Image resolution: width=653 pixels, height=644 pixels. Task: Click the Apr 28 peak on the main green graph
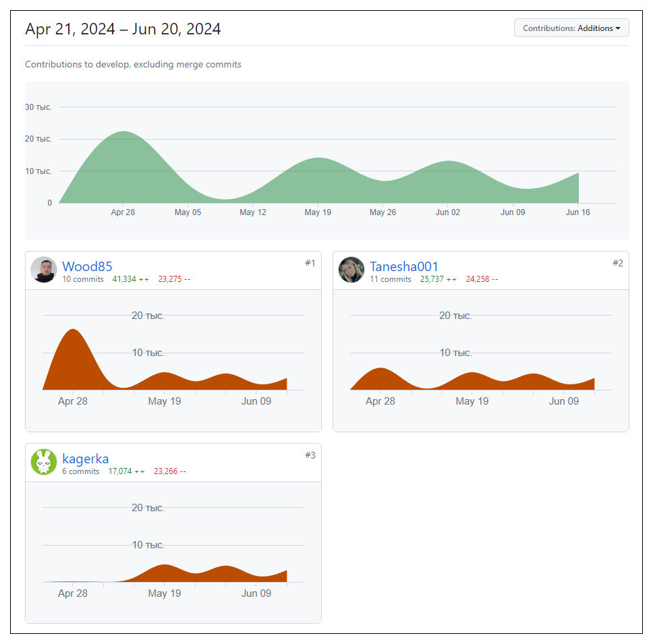[x=123, y=132]
